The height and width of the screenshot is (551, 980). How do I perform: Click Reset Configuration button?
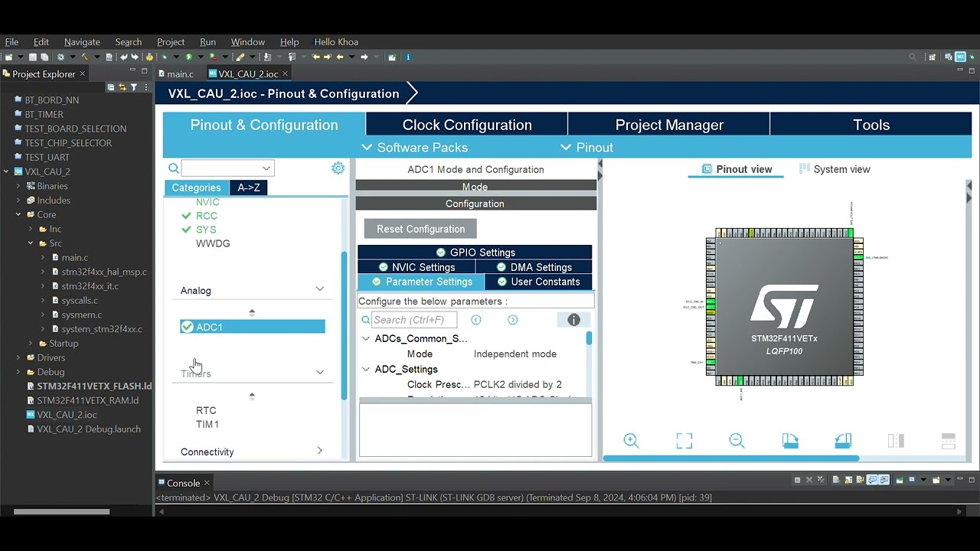coord(420,229)
